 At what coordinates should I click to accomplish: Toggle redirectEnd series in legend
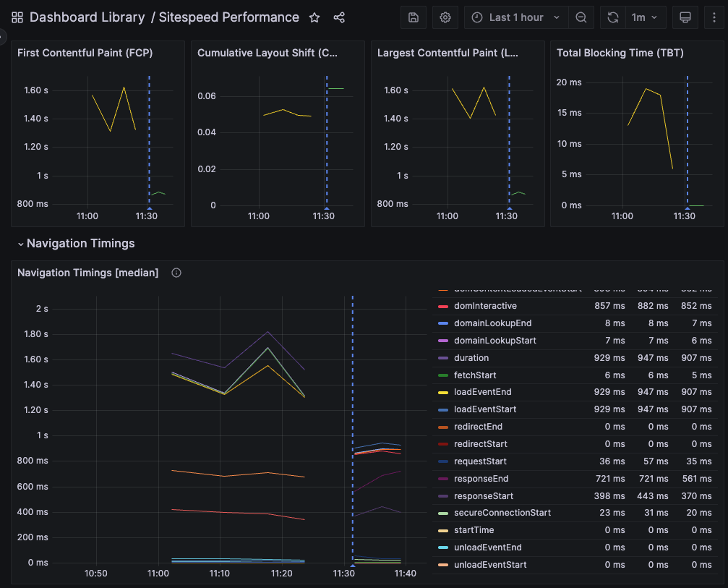(478, 427)
